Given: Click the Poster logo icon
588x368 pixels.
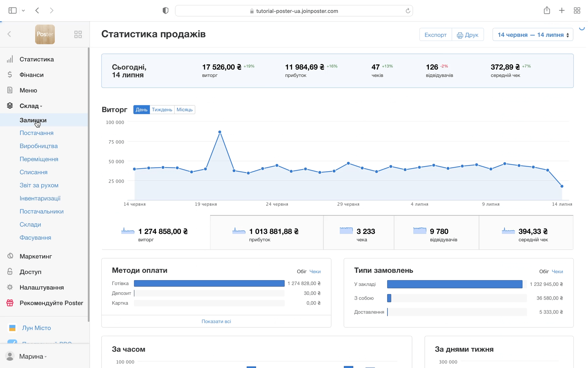Looking at the screenshot, I should click(45, 34).
